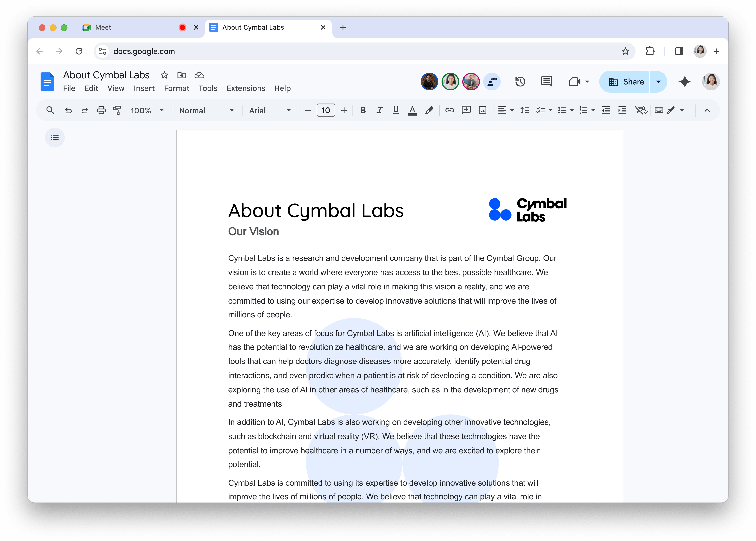Open the text color picker
The width and height of the screenshot is (756, 541).
pyautogui.click(x=412, y=110)
